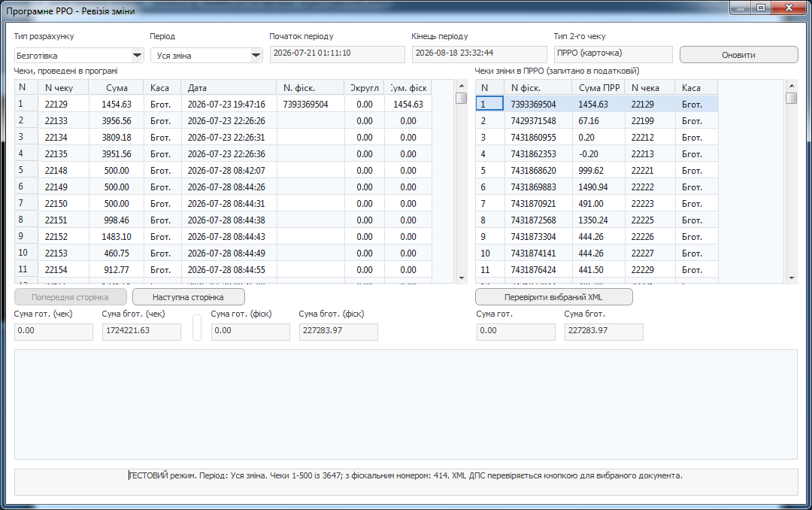Click Сума бгот. (фіск) field with 227283.97

coord(338,332)
